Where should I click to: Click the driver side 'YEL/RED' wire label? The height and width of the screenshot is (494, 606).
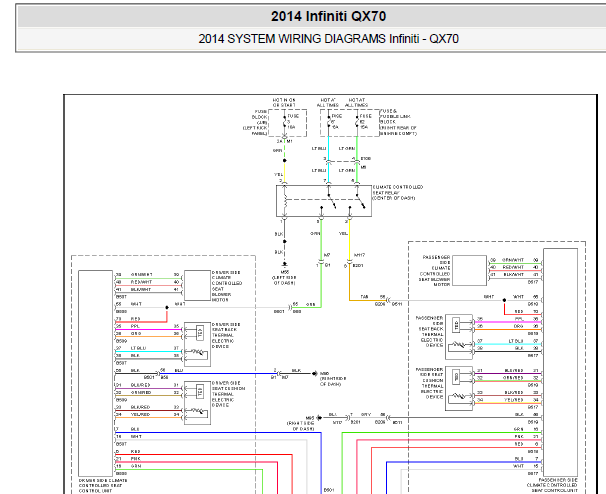[x=140, y=414]
